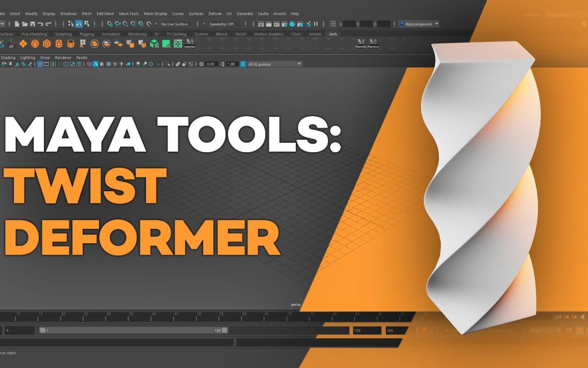Render the current frame clapper icon
The width and height of the screenshot is (588, 368).
[269, 24]
